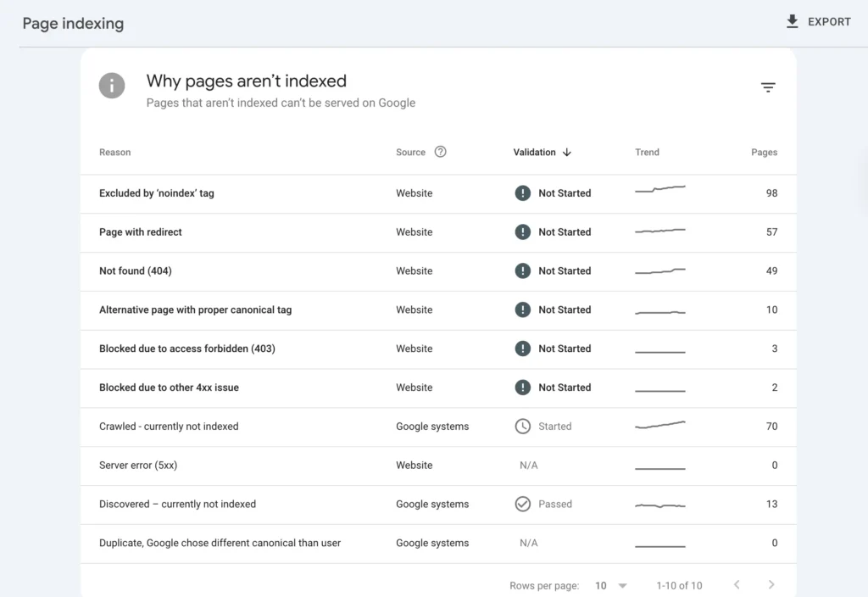
Task: Click the Source help question mark icon
Action: coord(440,152)
